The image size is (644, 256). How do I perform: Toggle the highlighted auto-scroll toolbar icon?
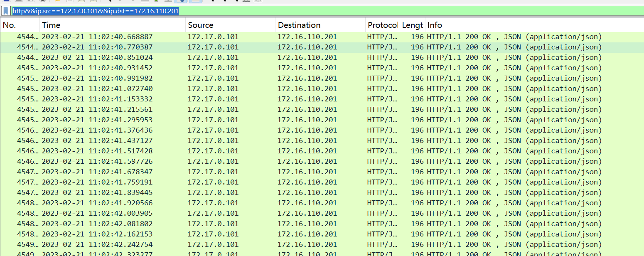[x=180, y=1]
